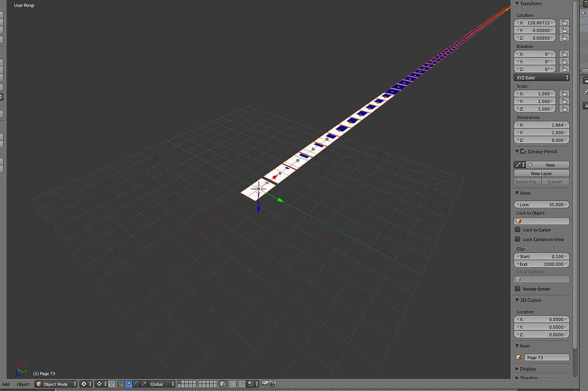Image resolution: width=588 pixels, height=391 pixels.
Task: Click the empty Lock to Object field
Action: click(x=541, y=221)
